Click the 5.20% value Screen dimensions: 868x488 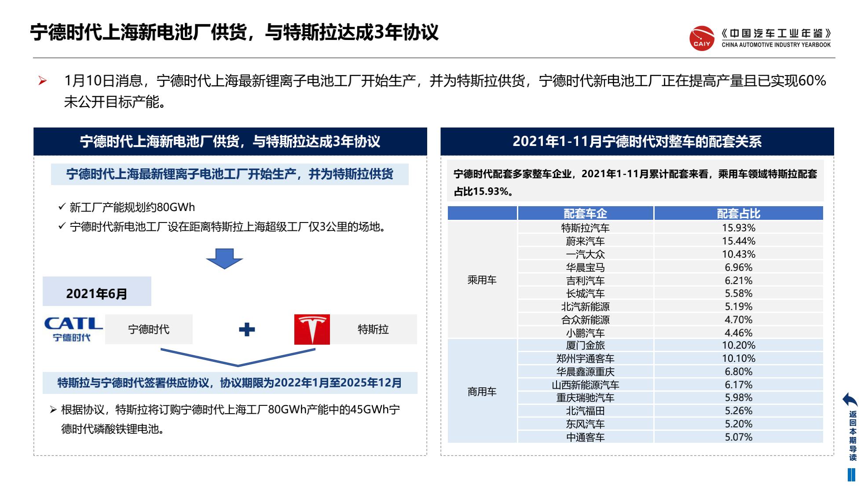pyautogui.click(x=739, y=424)
